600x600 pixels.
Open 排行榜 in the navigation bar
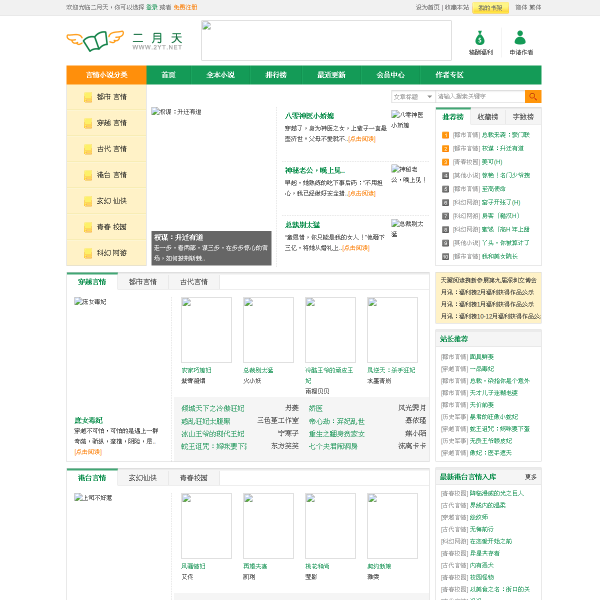pos(276,75)
